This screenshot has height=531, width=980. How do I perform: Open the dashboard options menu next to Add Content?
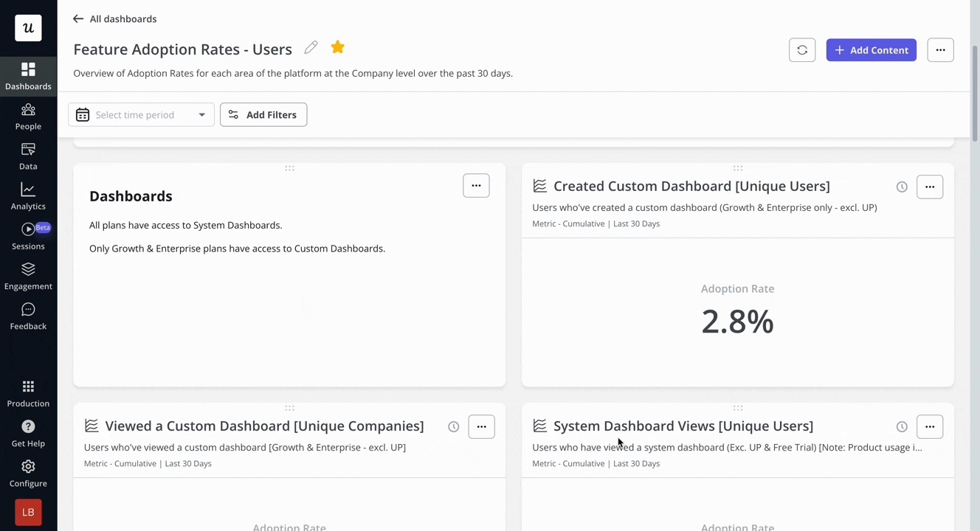point(940,50)
